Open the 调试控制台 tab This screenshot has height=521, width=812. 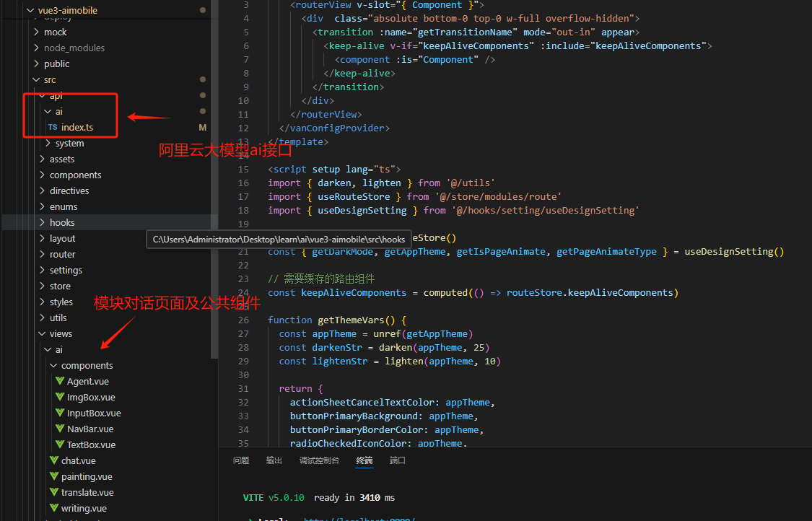319,460
